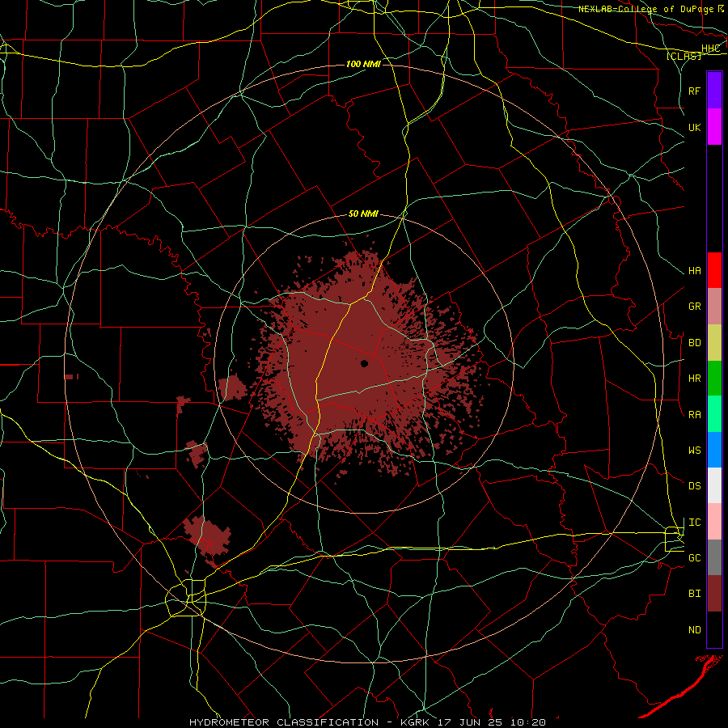The height and width of the screenshot is (728, 728).
Task: Click the GC legend label
Action: [695, 558]
